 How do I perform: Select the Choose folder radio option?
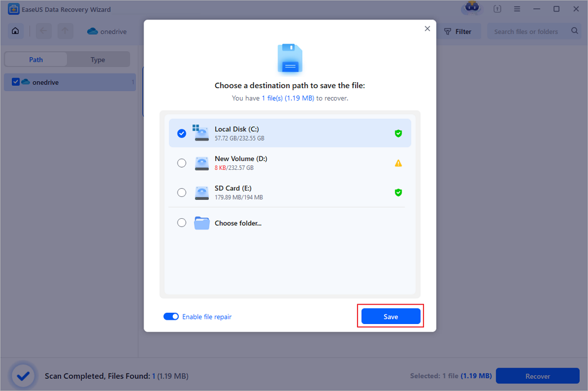[182, 223]
